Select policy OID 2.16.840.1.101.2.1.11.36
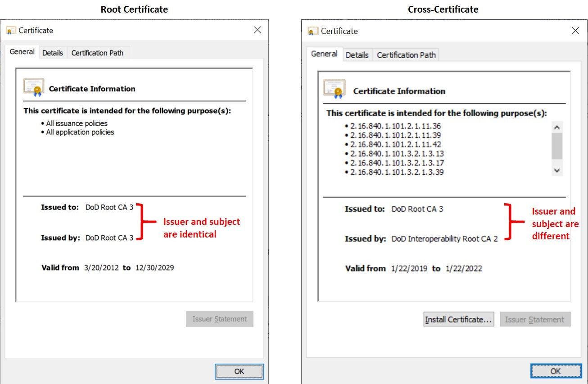 click(x=396, y=126)
